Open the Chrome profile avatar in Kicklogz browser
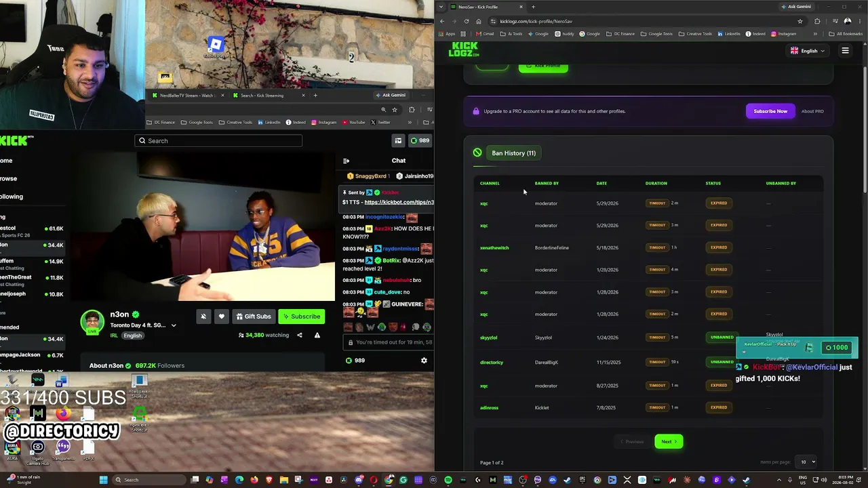 (x=848, y=21)
